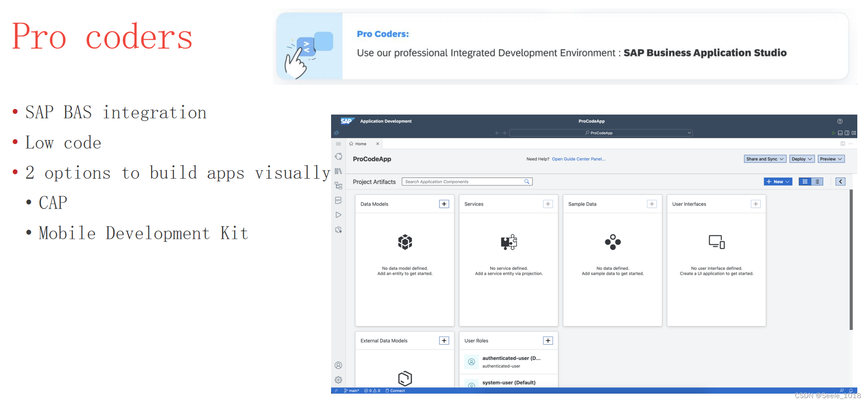Open the project graph view icon in sidebar
This screenshot has width=868, height=403.
pos(339,156)
